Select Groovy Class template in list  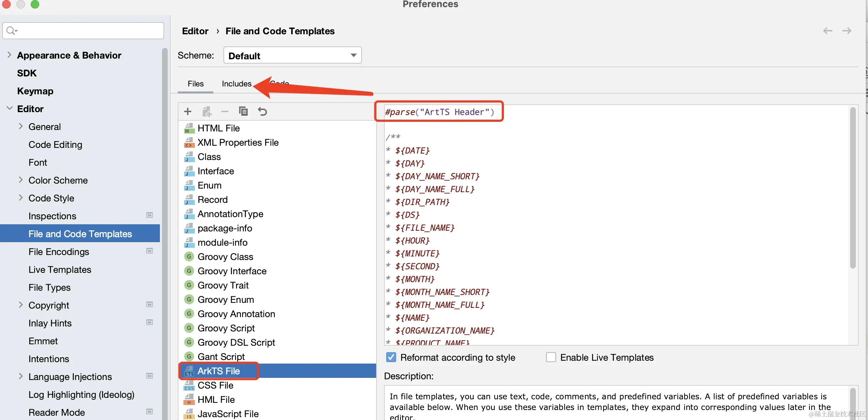[225, 257]
